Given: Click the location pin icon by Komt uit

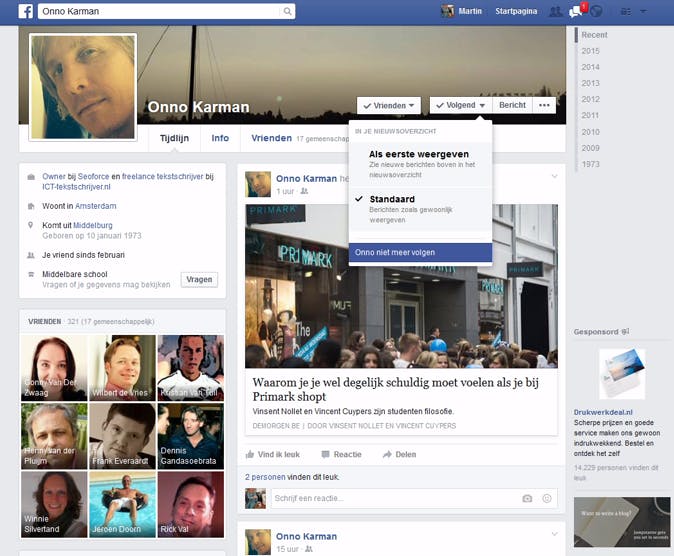Looking at the screenshot, I should pyautogui.click(x=31, y=225).
